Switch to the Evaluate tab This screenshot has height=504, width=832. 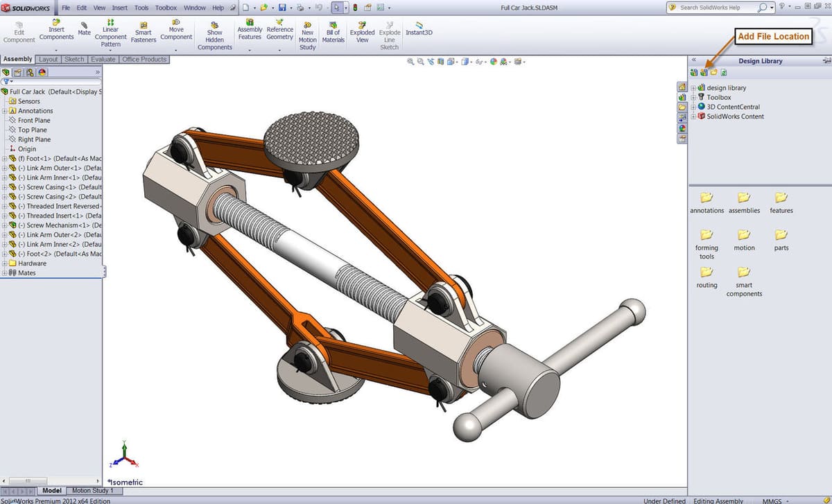103,60
